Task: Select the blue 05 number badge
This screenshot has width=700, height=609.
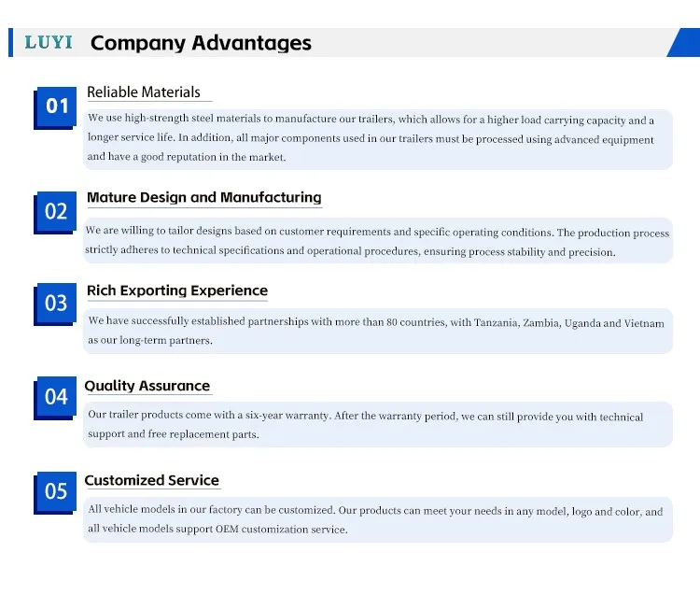Action: (x=56, y=490)
